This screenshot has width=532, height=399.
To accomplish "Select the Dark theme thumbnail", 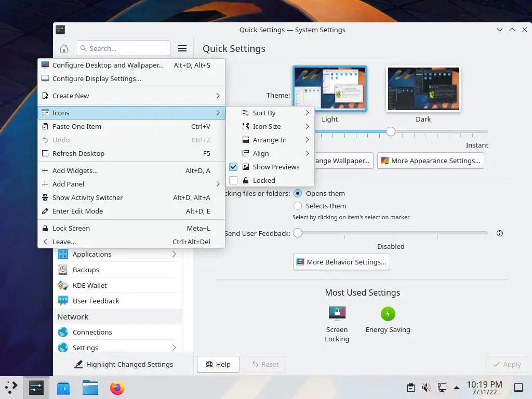I will click(x=423, y=89).
